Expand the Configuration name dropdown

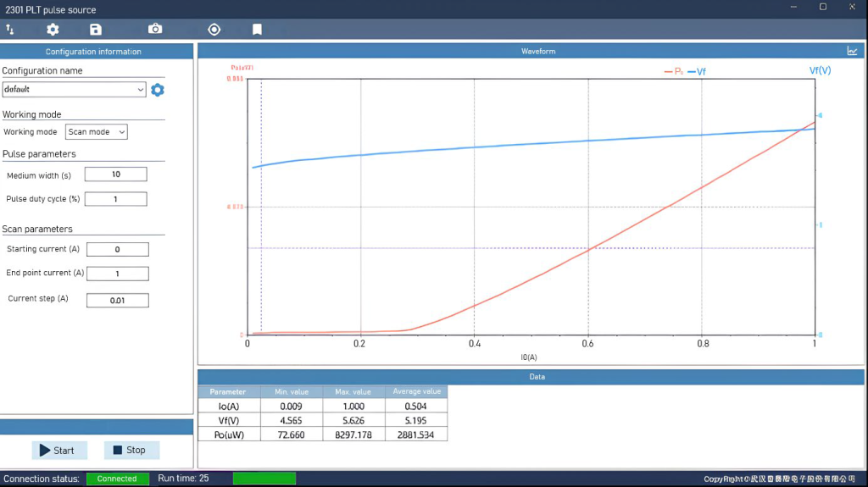tap(140, 90)
